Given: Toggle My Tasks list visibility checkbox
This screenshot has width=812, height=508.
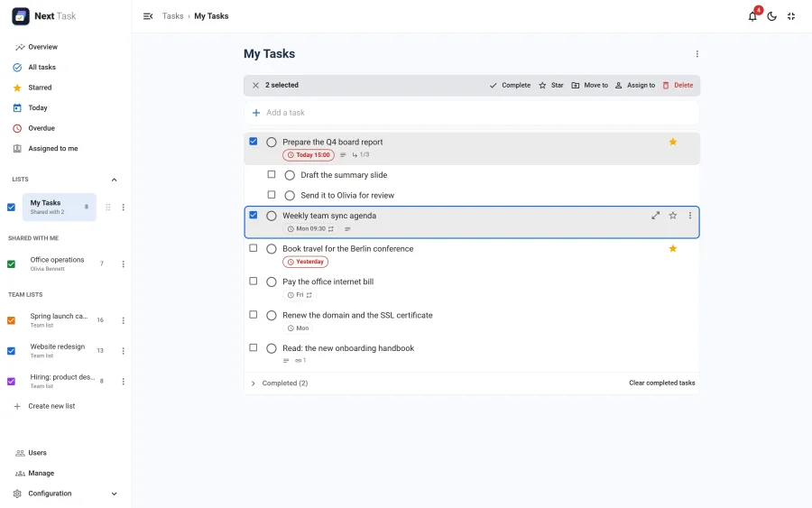Looking at the screenshot, I should pos(11,208).
